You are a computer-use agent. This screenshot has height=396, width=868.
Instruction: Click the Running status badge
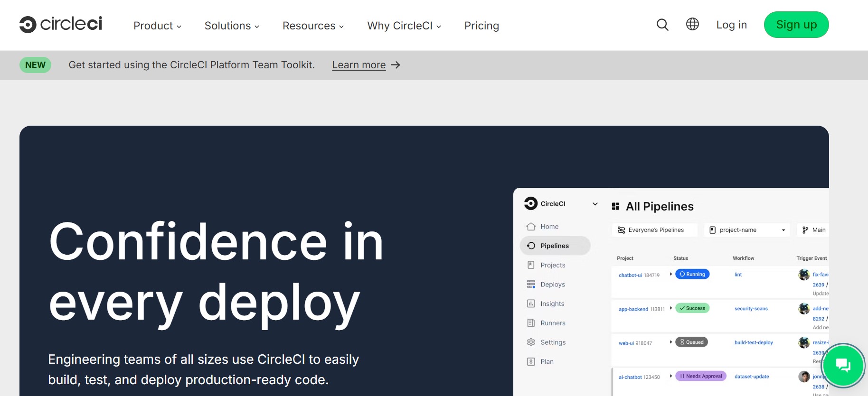(x=692, y=274)
